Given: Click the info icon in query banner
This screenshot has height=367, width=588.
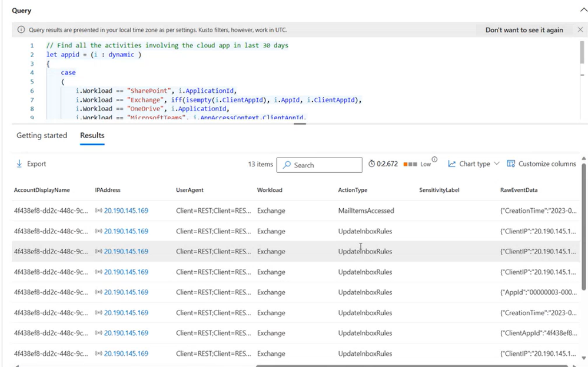Looking at the screenshot, I should [21, 30].
